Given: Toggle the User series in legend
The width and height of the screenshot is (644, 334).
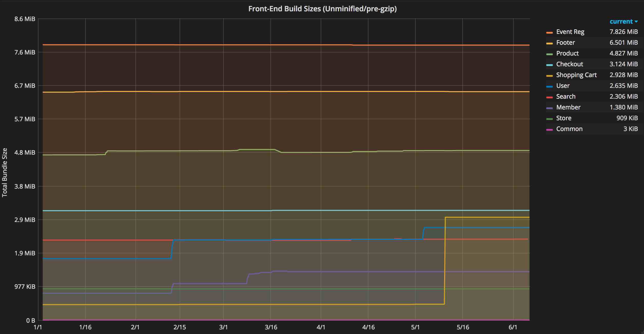Looking at the screenshot, I should pyautogui.click(x=563, y=86).
